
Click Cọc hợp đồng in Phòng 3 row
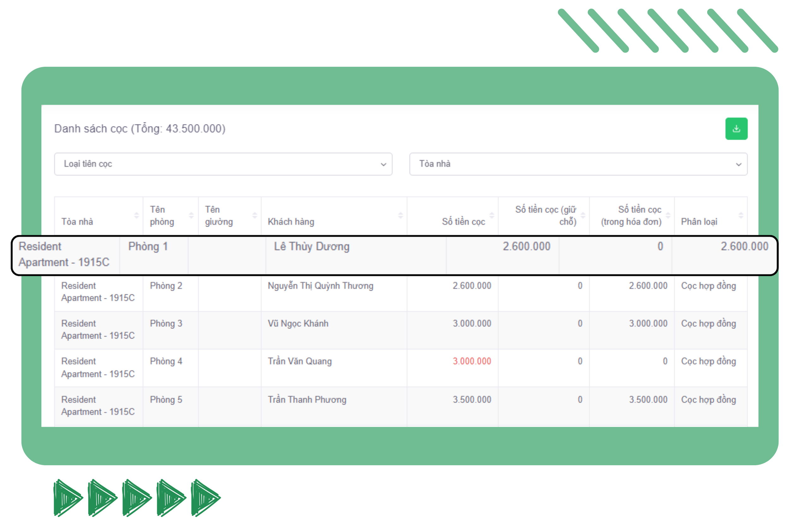(708, 323)
